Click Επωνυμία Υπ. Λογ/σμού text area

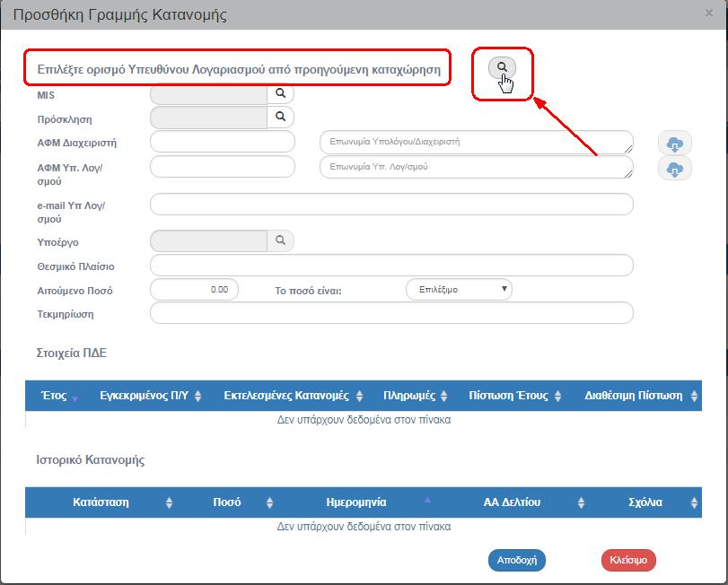point(477,167)
